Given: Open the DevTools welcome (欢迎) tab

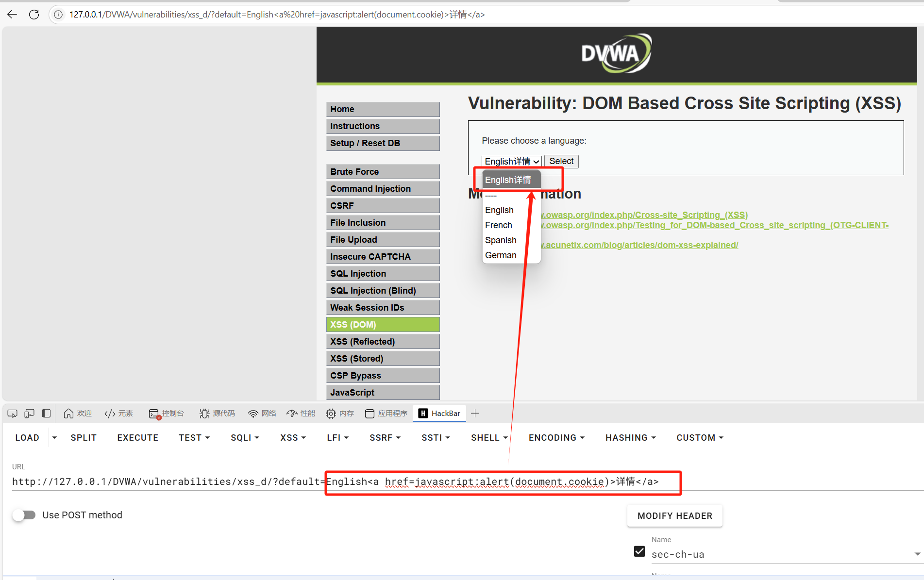Looking at the screenshot, I should tap(78, 414).
